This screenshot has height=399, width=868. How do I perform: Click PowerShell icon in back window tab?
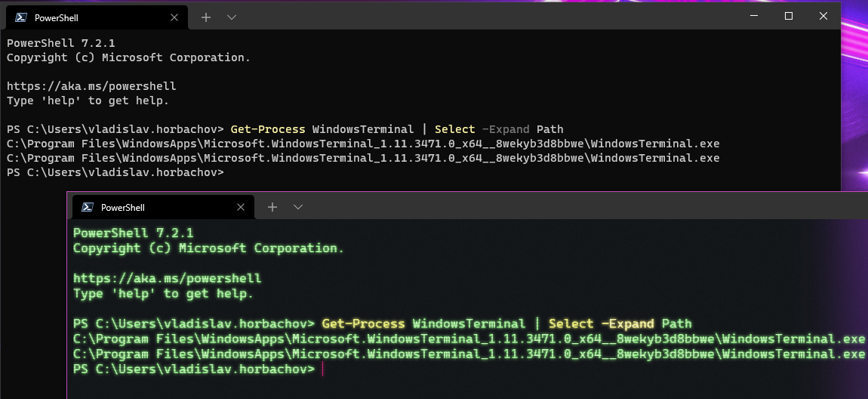pos(21,17)
